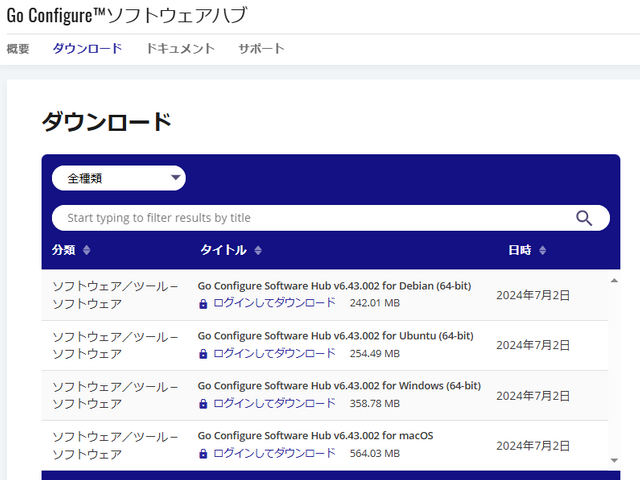This screenshot has height=480, width=640.
Task: Sort by タイトル column arrows
Action: [x=258, y=250]
